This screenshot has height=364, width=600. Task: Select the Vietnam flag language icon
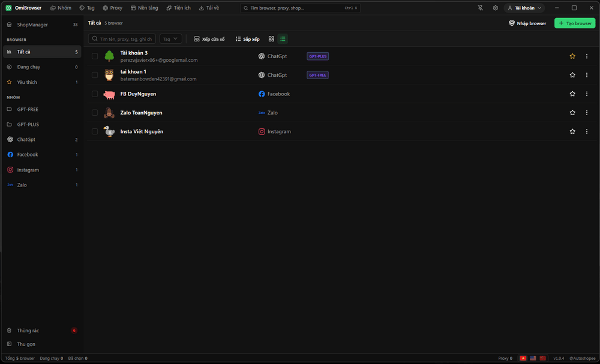click(x=523, y=358)
